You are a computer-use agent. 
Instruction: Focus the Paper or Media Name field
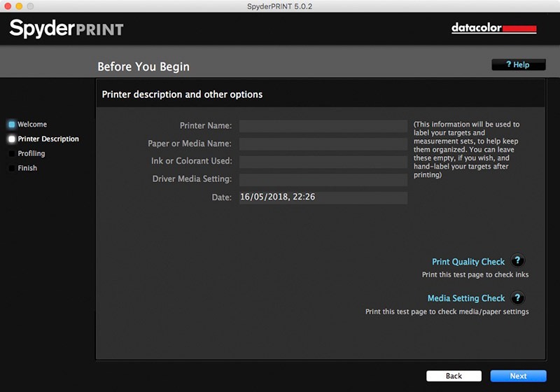pos(323,144)
